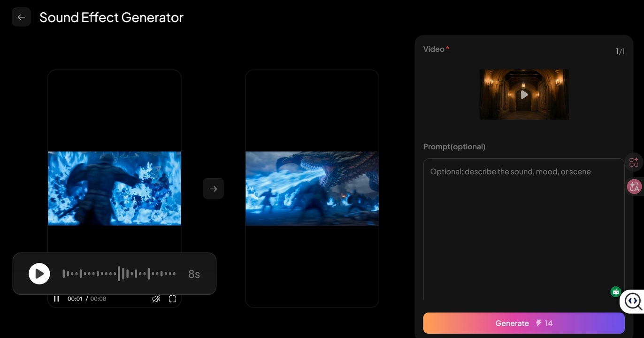
Task: Click the lightning bolt credits icon on Generate
Action: [538, 323]
